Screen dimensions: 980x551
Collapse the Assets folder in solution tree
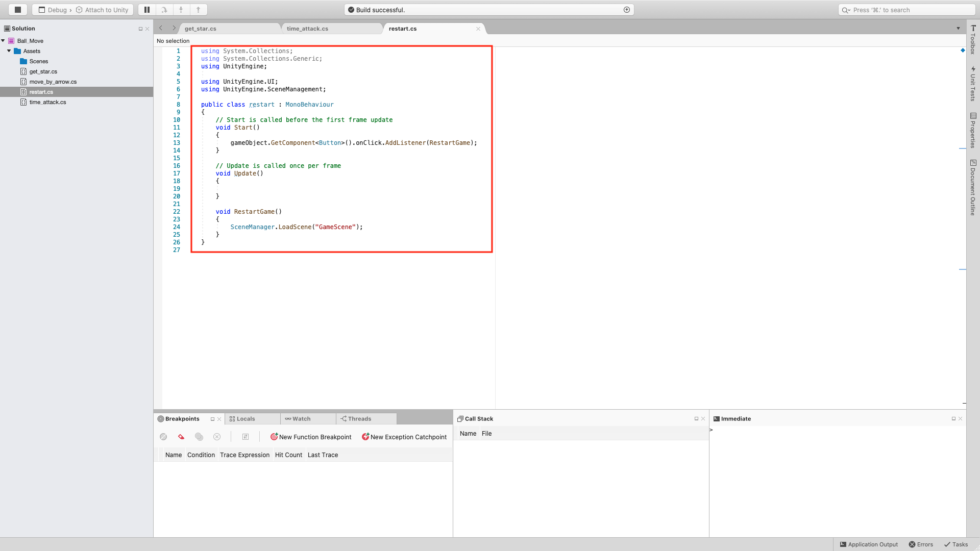click(9, 51)
